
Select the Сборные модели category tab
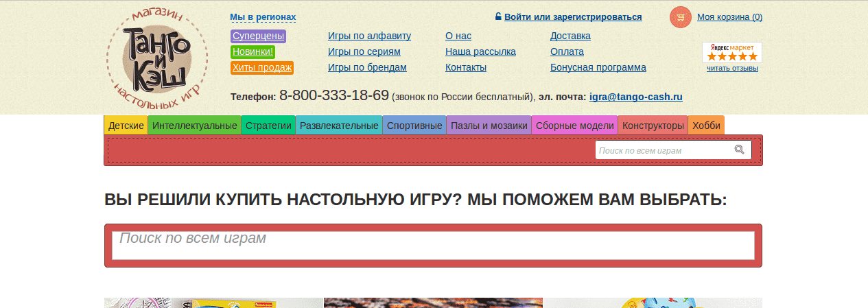click(574, 126)
